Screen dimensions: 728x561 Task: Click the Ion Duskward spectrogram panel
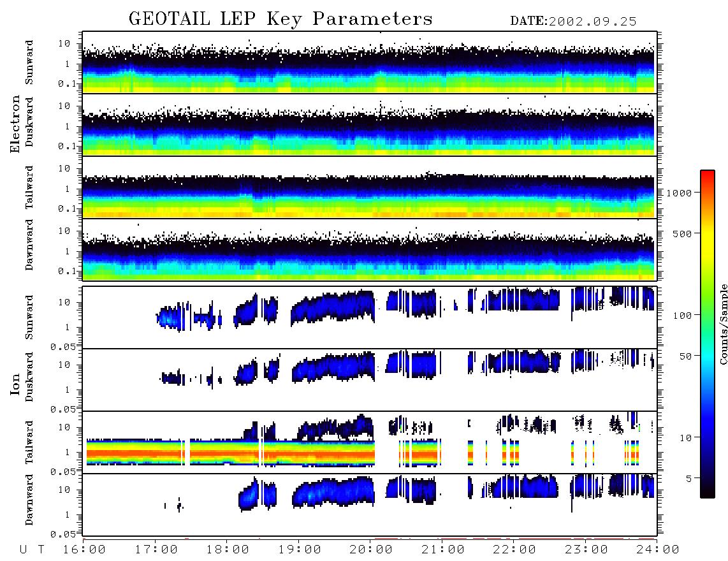point(370,380)
